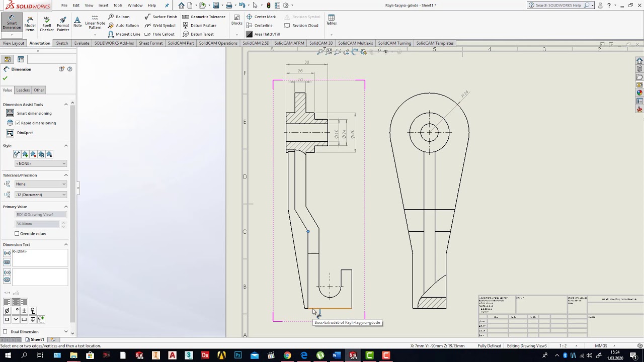This screenshot has height=362, width=644.
Task: Add a Balloon annotation
Action: coord(119,17)
